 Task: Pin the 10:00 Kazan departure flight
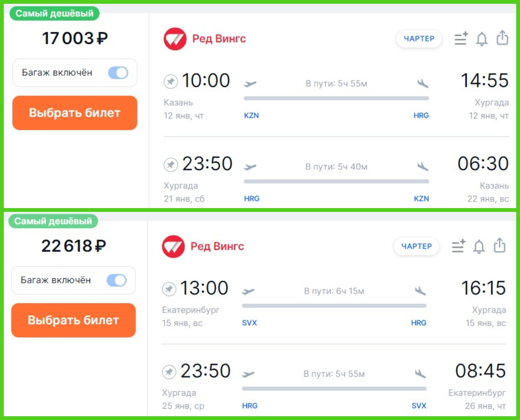[x=171, y=81]
